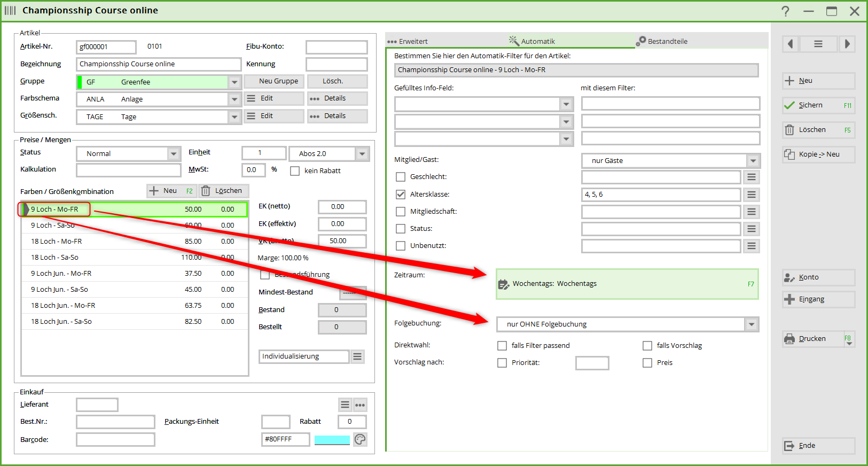Click Geschlecht filter list icon

point(752,177)
